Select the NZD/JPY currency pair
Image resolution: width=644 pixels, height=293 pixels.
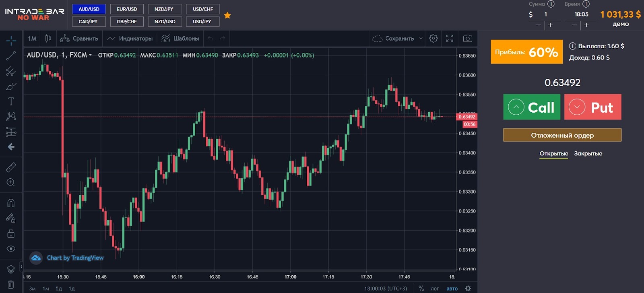(x=165, y=9)
